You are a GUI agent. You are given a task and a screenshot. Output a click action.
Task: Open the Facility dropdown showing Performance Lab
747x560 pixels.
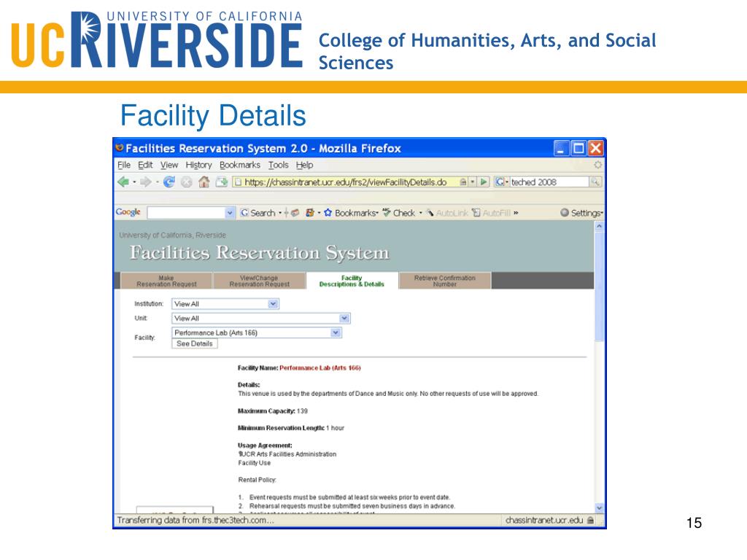tap(336, 332)
